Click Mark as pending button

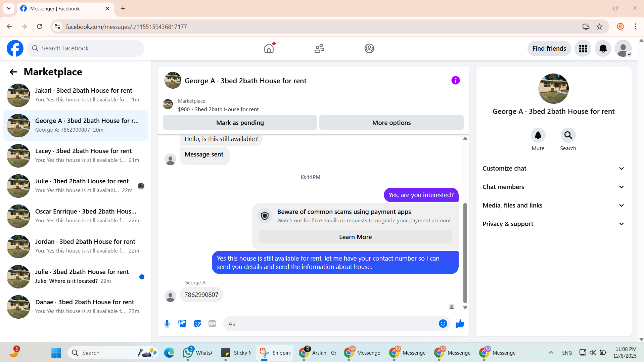click(x=240, y=123)
